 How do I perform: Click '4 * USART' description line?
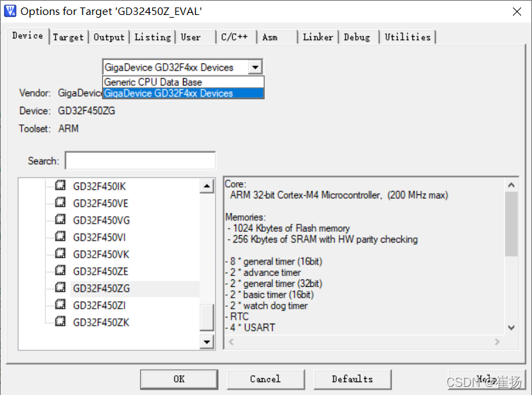point(250,328)
